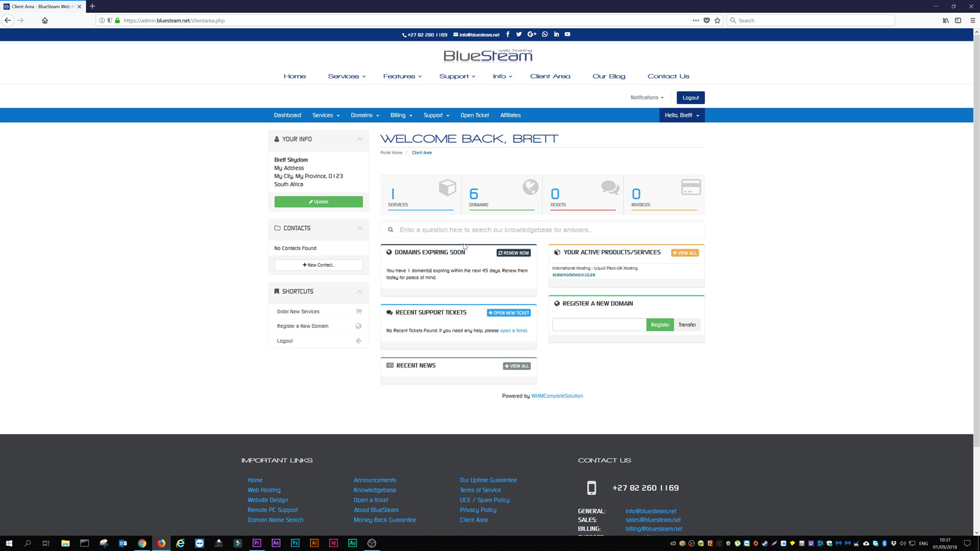Follow the 'open a ticket' link

514,330
